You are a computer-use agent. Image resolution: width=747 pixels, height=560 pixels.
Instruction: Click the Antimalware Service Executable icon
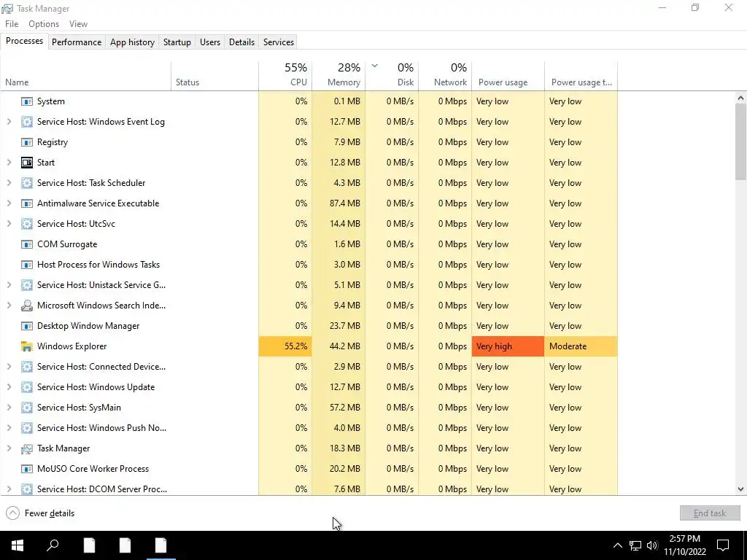27,203
